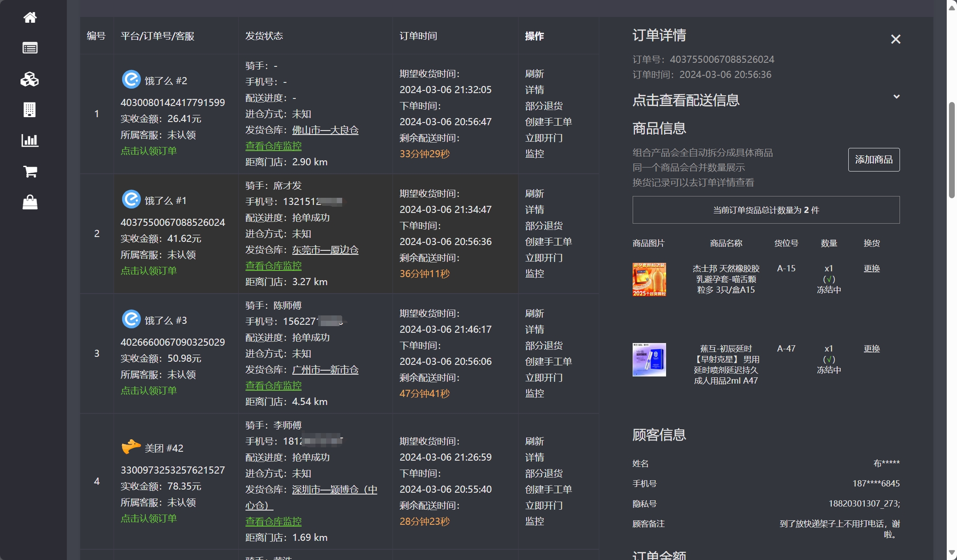Open the shopping cart icon in sidebar
The height and width of the screenshot is (560, 957).
pos(30,171)
